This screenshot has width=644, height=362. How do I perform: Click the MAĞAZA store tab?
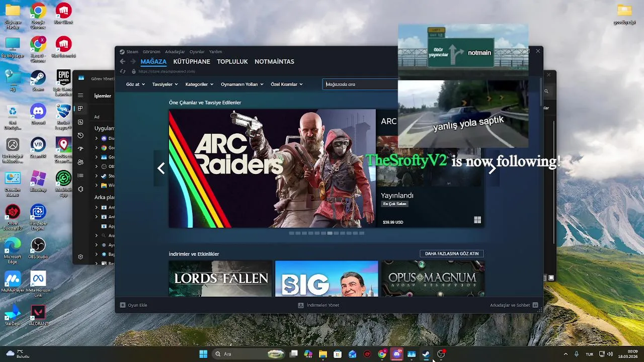[x=153, y=62]
